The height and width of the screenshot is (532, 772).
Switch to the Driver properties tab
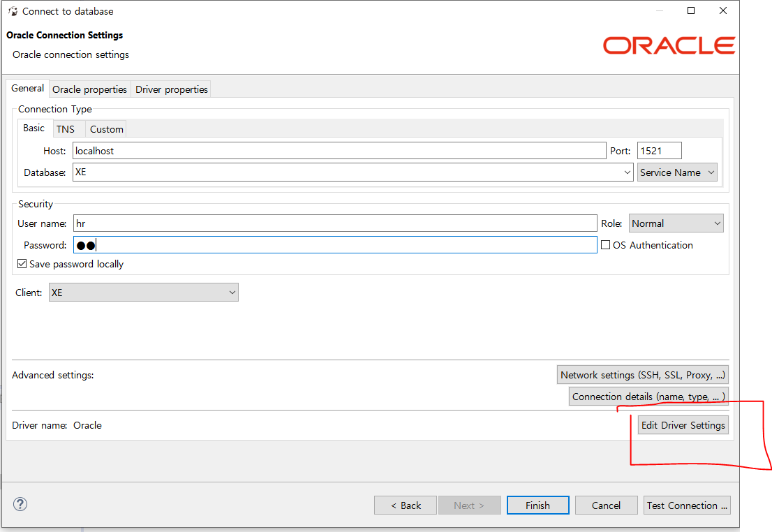click(x=171, y=89)
